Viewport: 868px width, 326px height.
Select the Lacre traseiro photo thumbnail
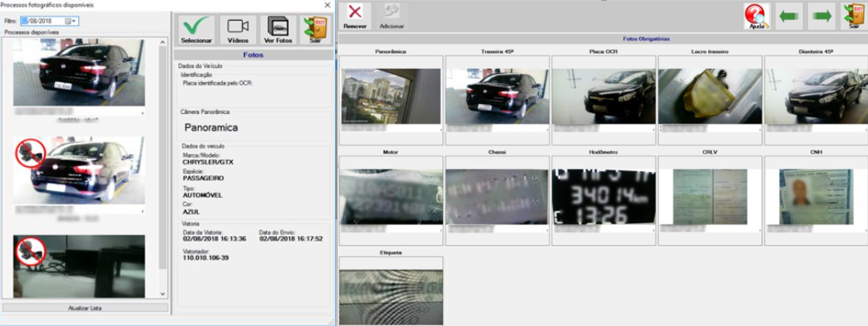click(710, 96)
